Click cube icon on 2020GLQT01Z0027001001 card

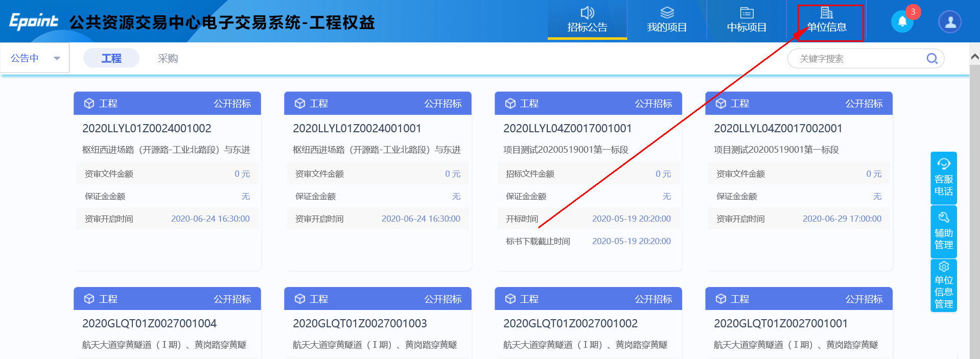[721, 299]
